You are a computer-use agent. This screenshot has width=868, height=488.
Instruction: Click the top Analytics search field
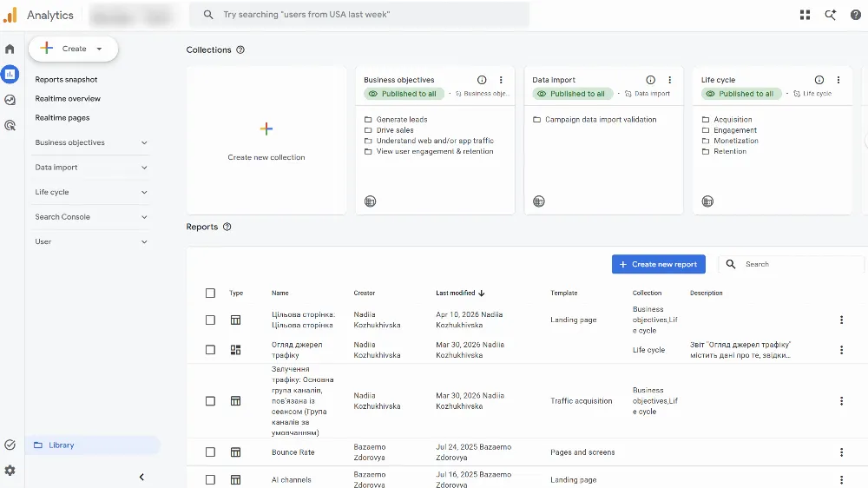pos(359,15)
